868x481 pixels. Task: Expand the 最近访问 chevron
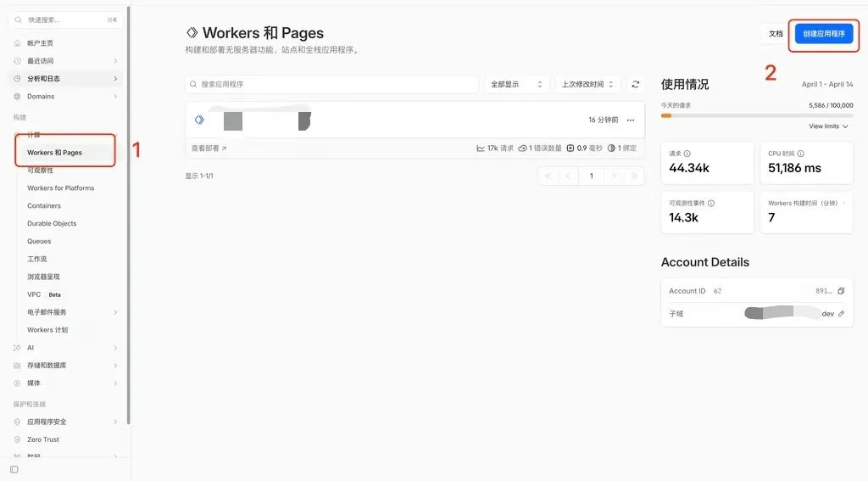coord(115,61)
